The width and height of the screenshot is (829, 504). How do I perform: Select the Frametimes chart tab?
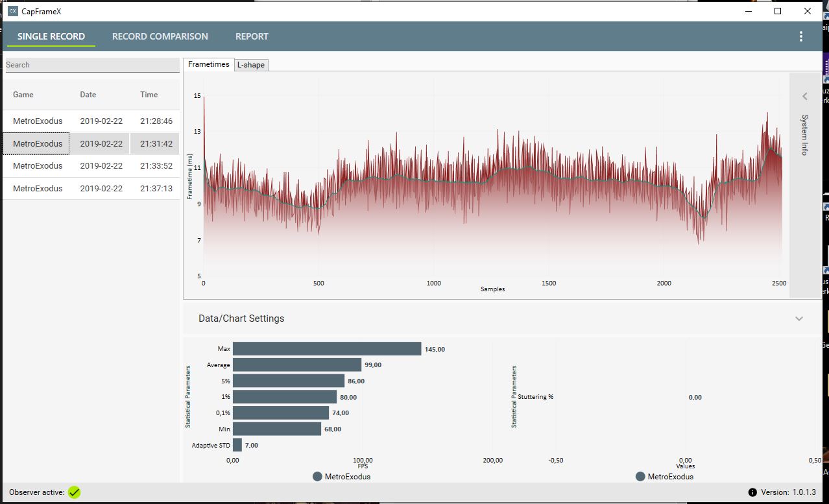pos(209,64)
